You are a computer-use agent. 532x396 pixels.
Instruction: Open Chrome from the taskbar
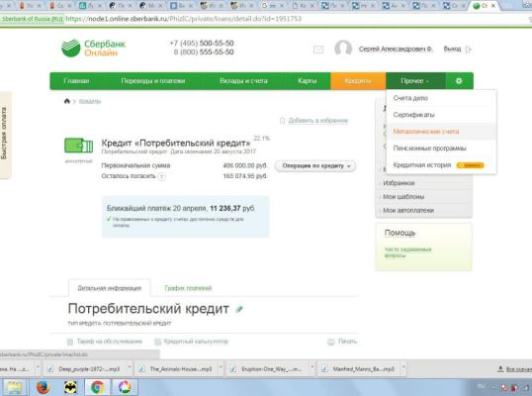tap(97, 387)
